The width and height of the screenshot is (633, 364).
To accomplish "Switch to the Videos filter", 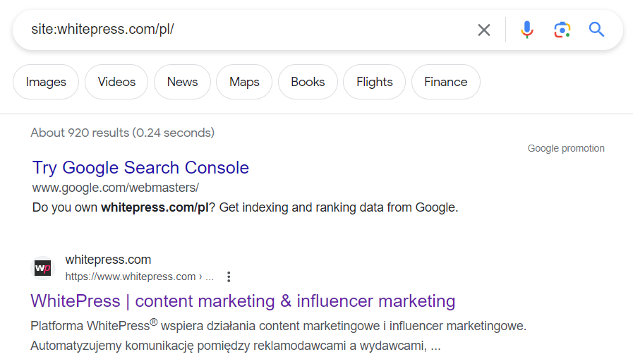I will coord(116,82).
